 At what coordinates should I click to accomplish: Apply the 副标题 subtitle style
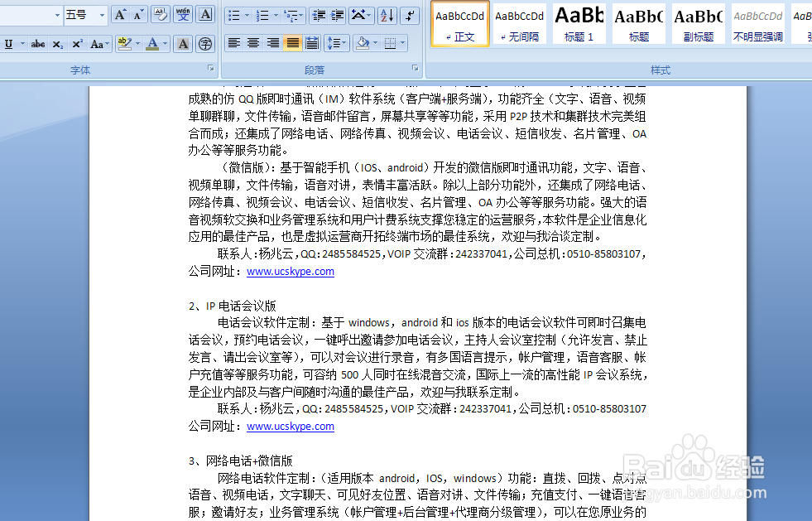point(698,24)
